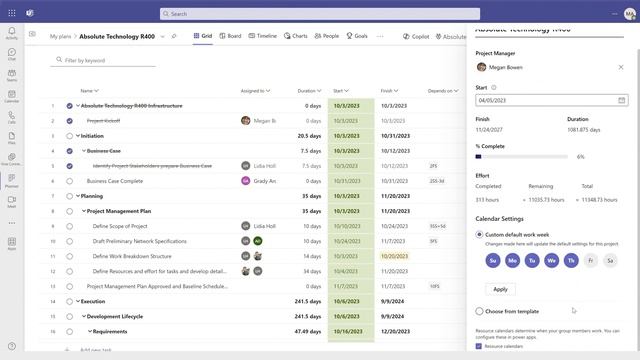
Task: Collapse the Planning task group
Action: tap(78, 196)
